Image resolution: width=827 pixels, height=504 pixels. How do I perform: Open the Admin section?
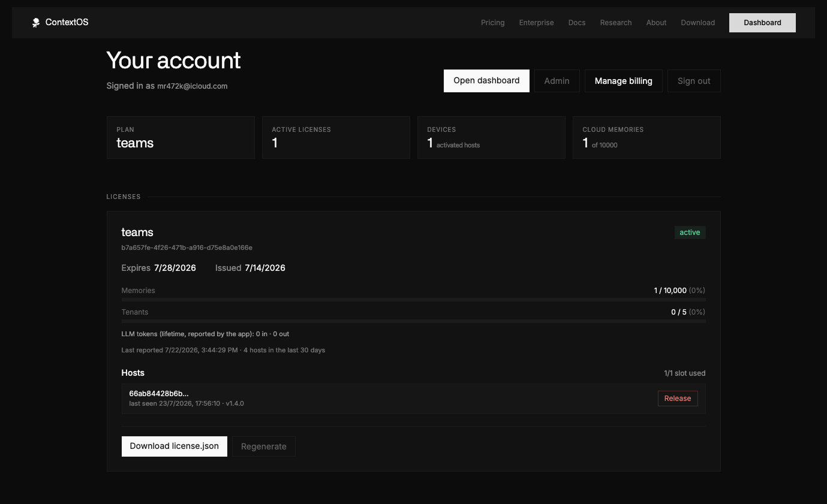pyautogui.click(x=557, y=81)
